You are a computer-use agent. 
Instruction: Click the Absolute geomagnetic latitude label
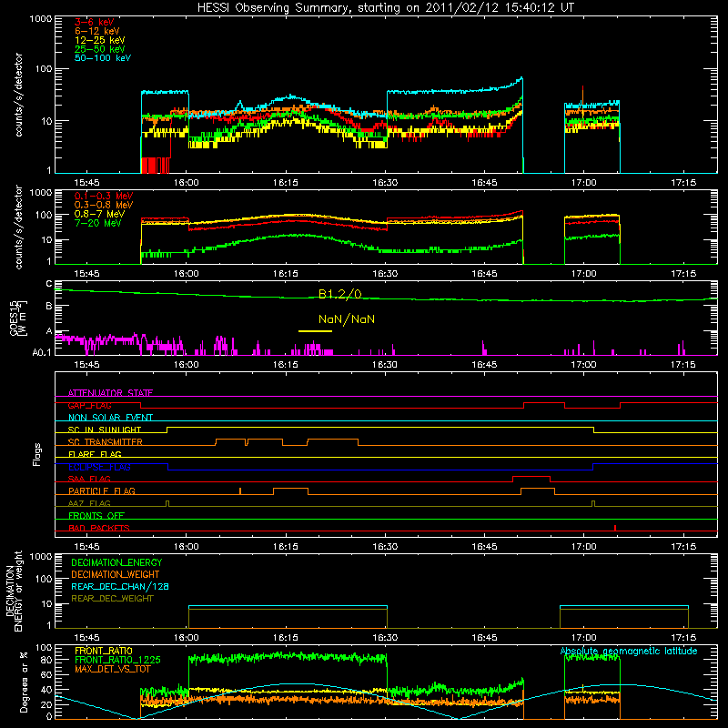pyautogui.click(x=629, y=651)
